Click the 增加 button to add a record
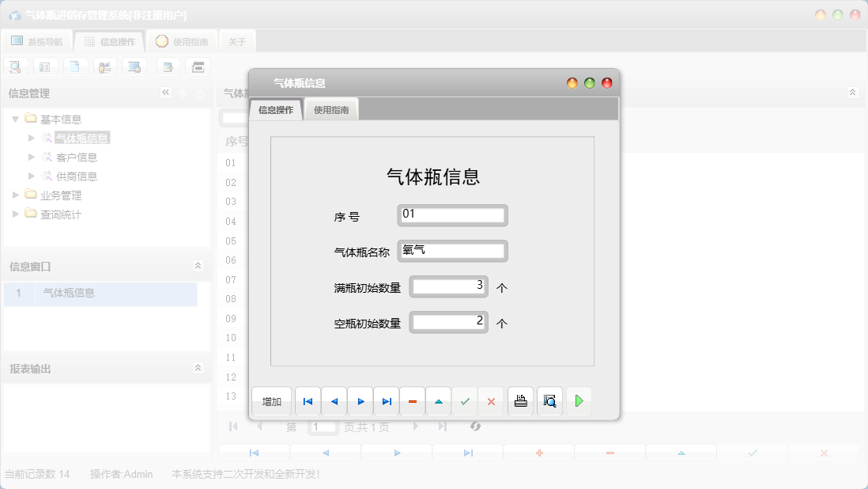The height and width of the screenshot is (489, 868). tap(271, 401)
